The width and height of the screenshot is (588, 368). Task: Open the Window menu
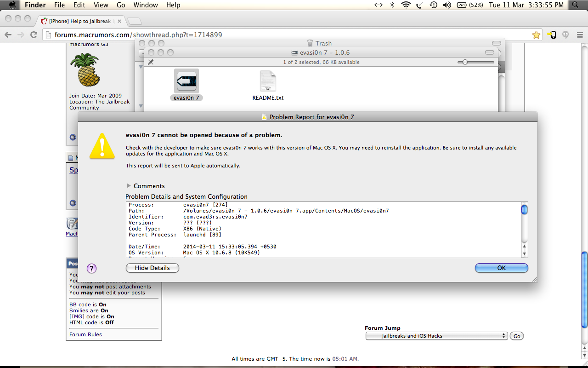tap(146, 5)
